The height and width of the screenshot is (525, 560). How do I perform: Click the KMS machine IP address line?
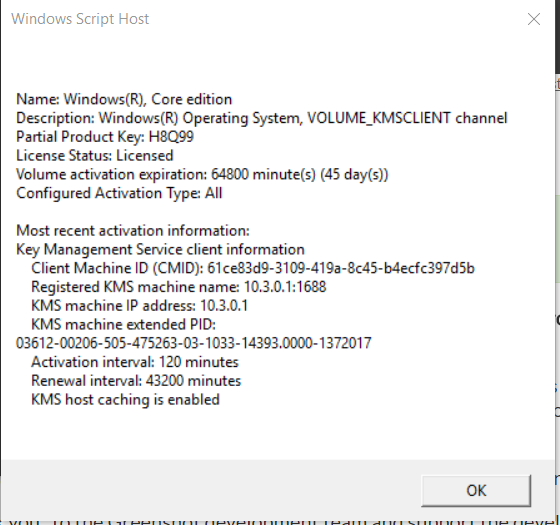click(139, 306)
